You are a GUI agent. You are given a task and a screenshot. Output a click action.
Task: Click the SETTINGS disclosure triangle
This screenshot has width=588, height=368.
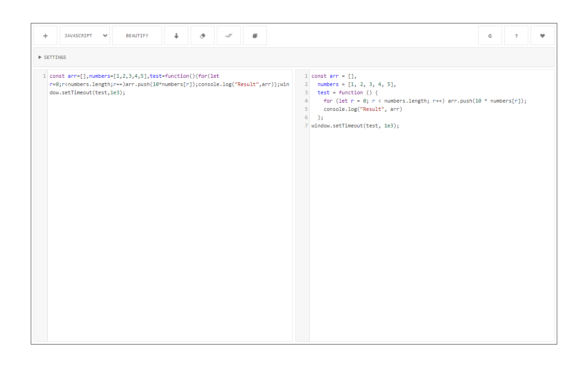pyautogui.click(x=40, y=57)
